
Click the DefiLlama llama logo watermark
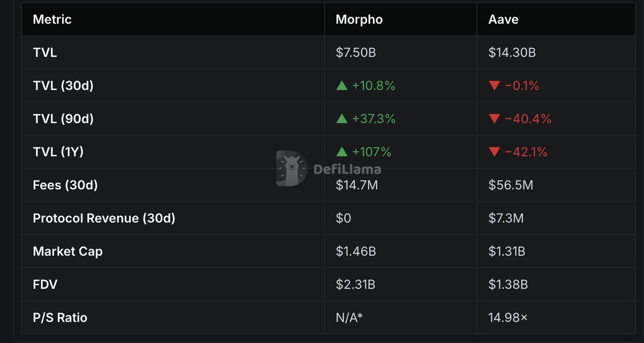pyautogui.click(x=291, y=168)
